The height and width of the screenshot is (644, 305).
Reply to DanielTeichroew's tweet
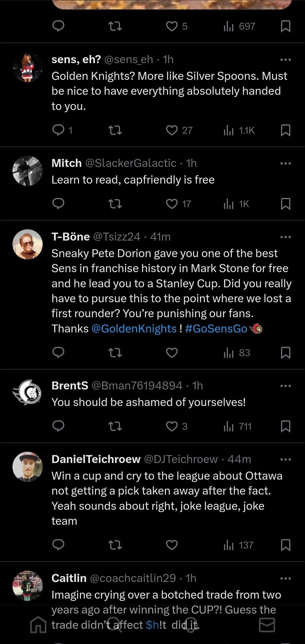(58, 545)
